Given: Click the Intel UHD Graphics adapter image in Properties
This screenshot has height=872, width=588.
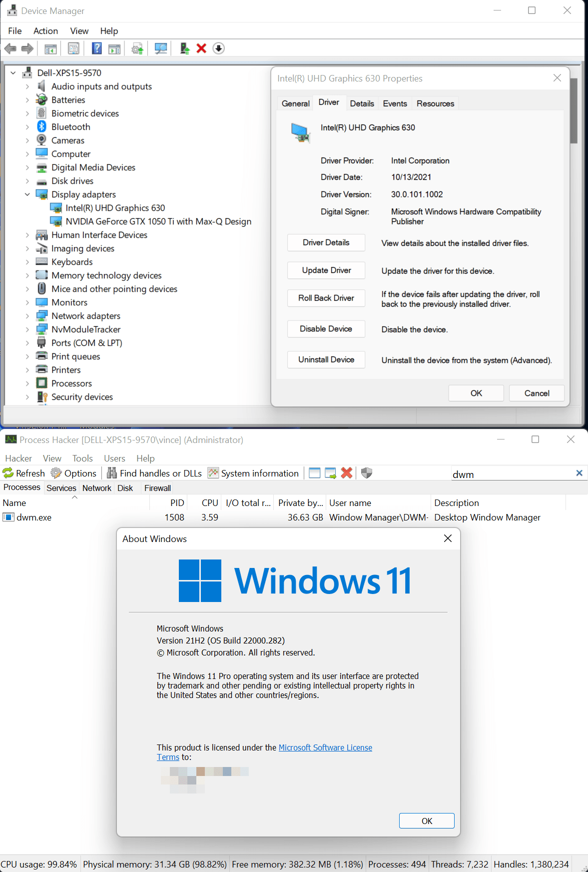Looking at the screenshot, I should 300,132.
